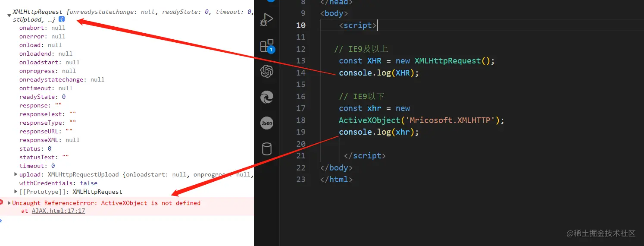The image size is (644, 246).
Task: Select the onloadstart: null property
Action: coord(50,62)
